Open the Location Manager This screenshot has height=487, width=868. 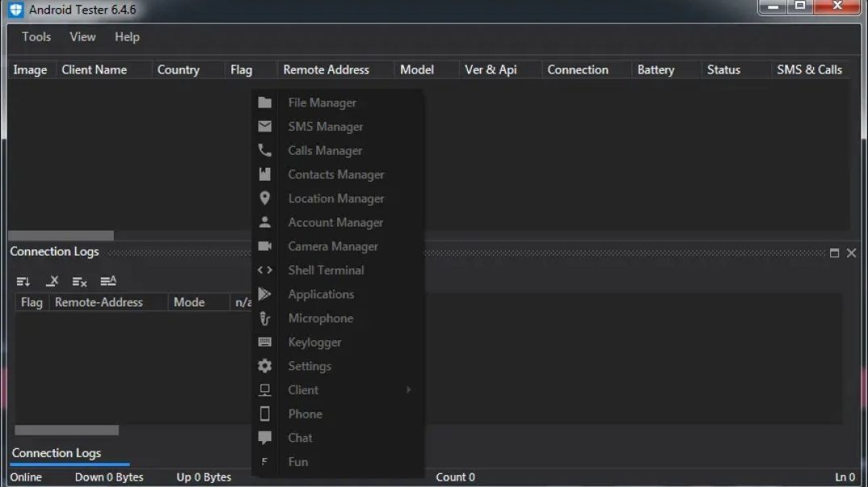336,198
